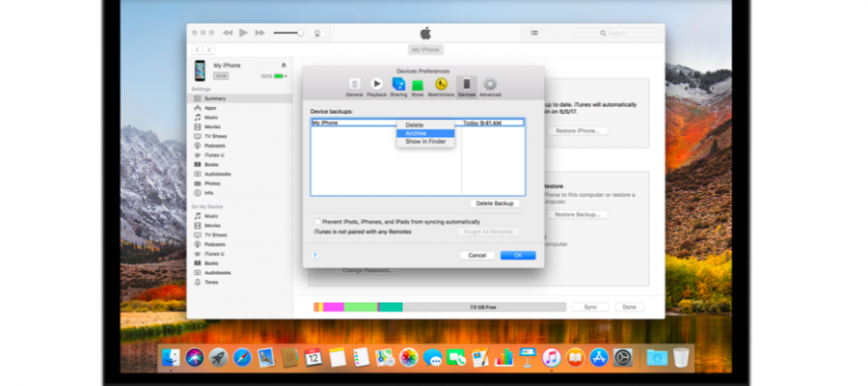Enable Prevent iPods, iPhones, iPads syncing checkbox
Viewport: 868px width, 386px height.
click(317, 222)
